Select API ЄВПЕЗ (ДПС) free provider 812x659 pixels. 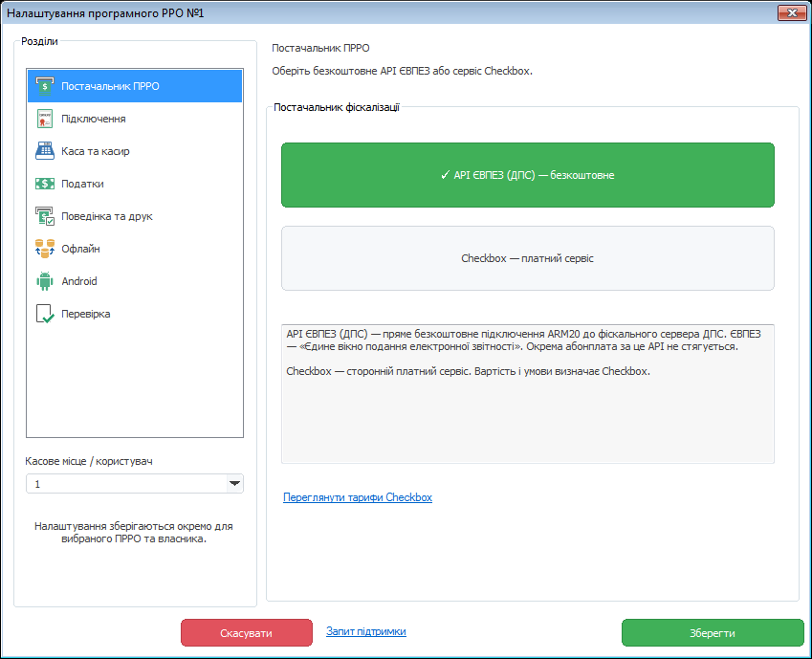(x=528, y=175)
